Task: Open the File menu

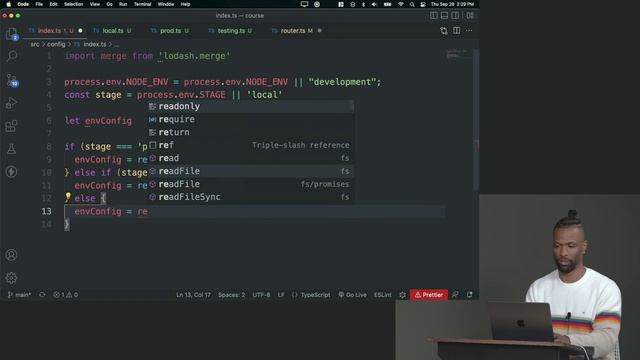Action: (39, 4)
